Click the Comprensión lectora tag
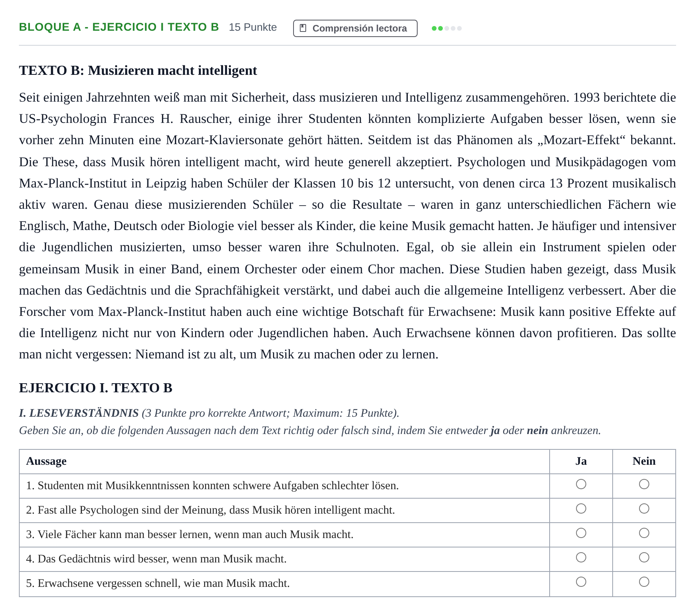Viewport: 695px width, 616px height. point(355,28)
